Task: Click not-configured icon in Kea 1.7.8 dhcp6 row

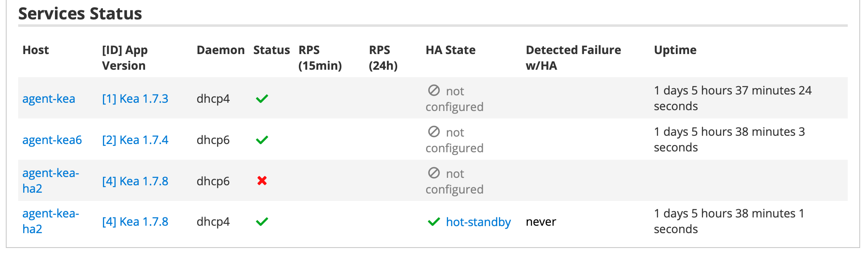Action: [x=434, y=173]
